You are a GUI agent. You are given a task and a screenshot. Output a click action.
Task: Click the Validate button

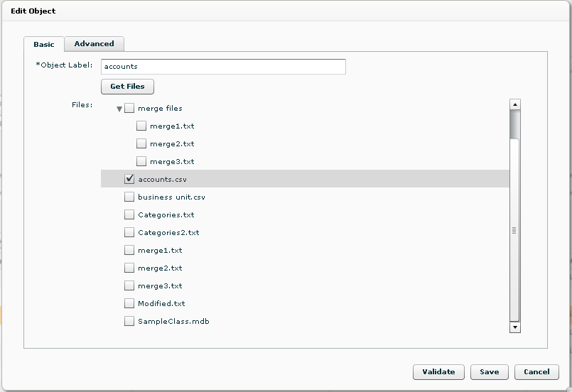coord(438,372)
